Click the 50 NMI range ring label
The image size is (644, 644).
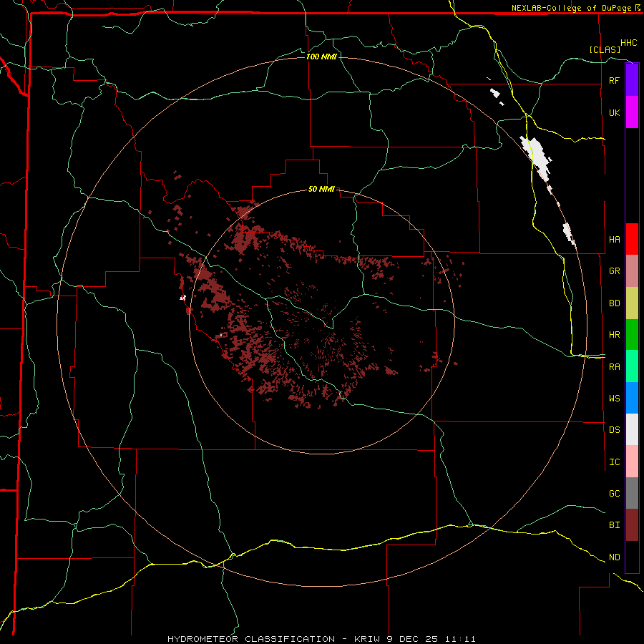[321, 190]
